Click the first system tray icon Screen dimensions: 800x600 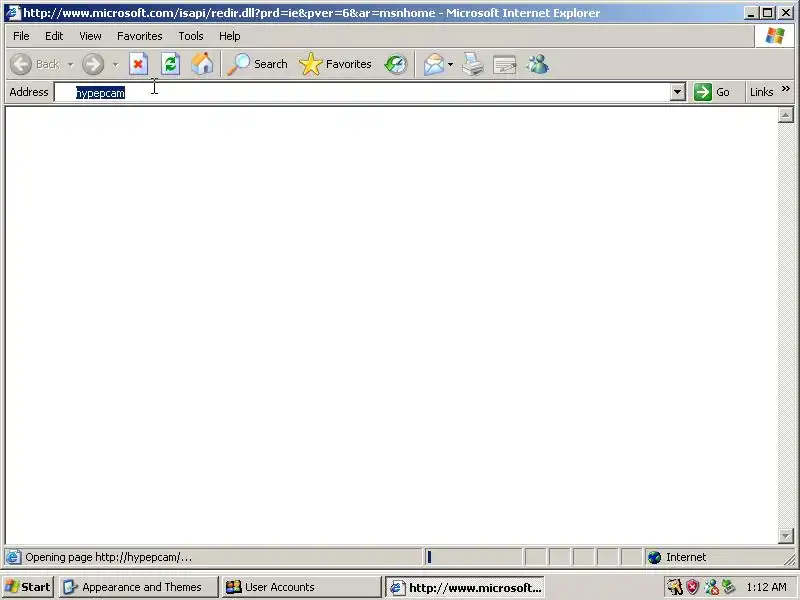tap(674, 587)
